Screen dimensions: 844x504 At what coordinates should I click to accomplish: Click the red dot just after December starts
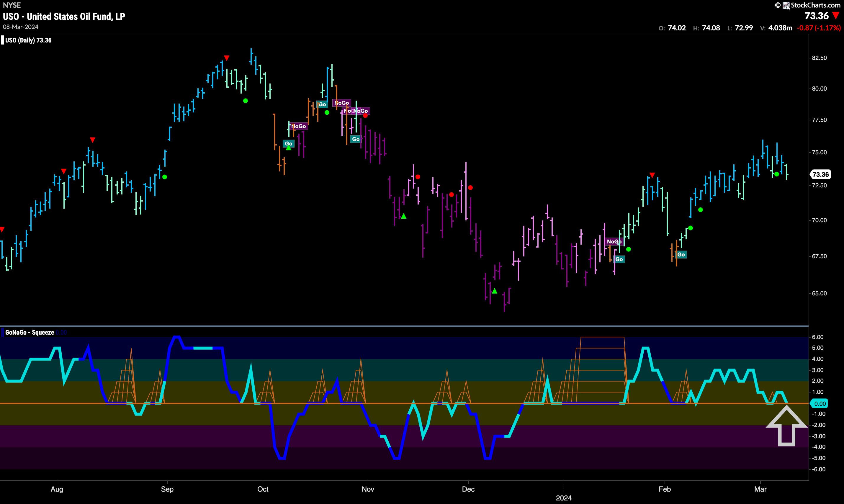(470, 187)
